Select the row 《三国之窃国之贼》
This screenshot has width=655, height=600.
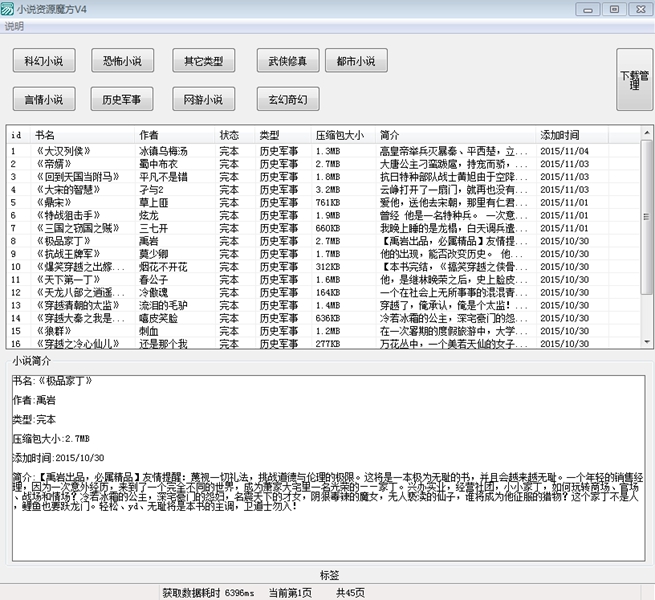tap(323, 229)
